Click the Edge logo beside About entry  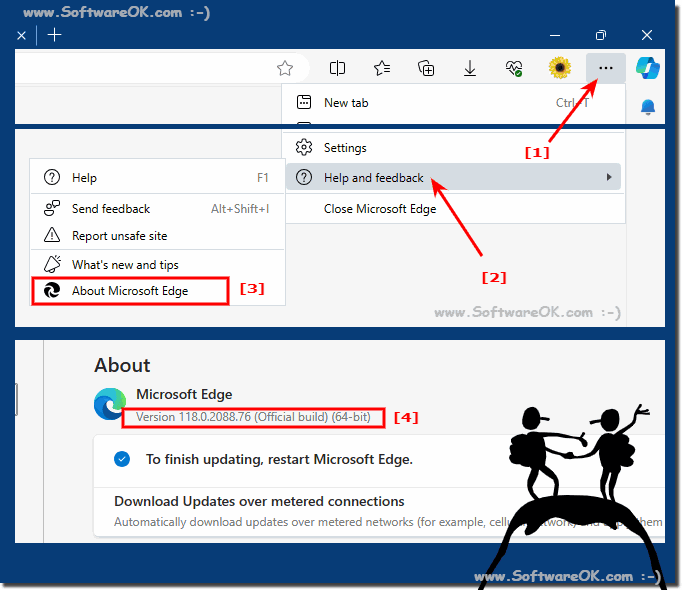[x=52, y=290]
